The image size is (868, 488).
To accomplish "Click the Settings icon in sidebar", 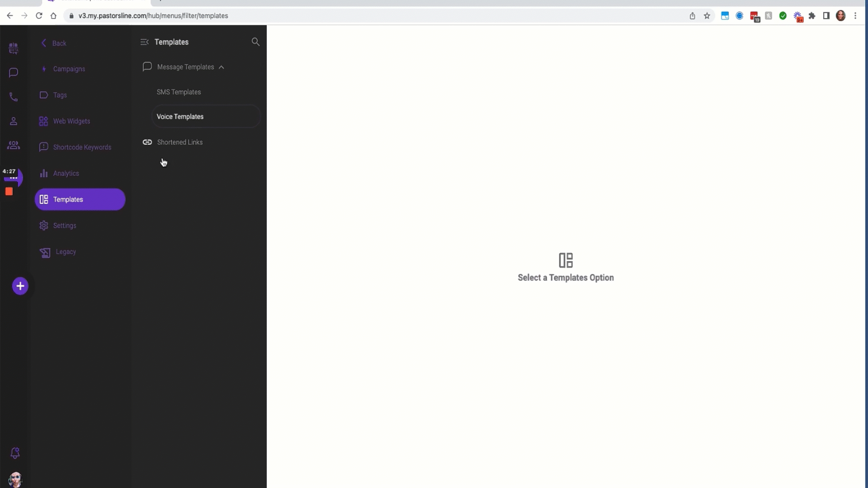I will tap(43, 225).
